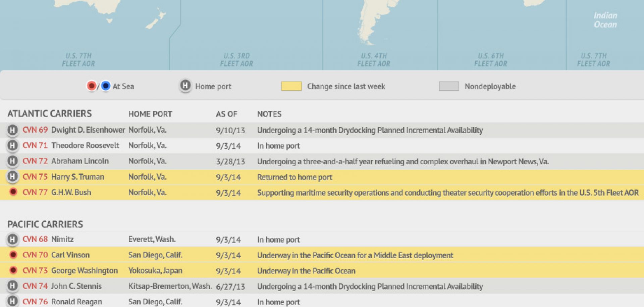644x307 pixels.
Task: Click the yellow Change since last week swatch
Action: 291,86
